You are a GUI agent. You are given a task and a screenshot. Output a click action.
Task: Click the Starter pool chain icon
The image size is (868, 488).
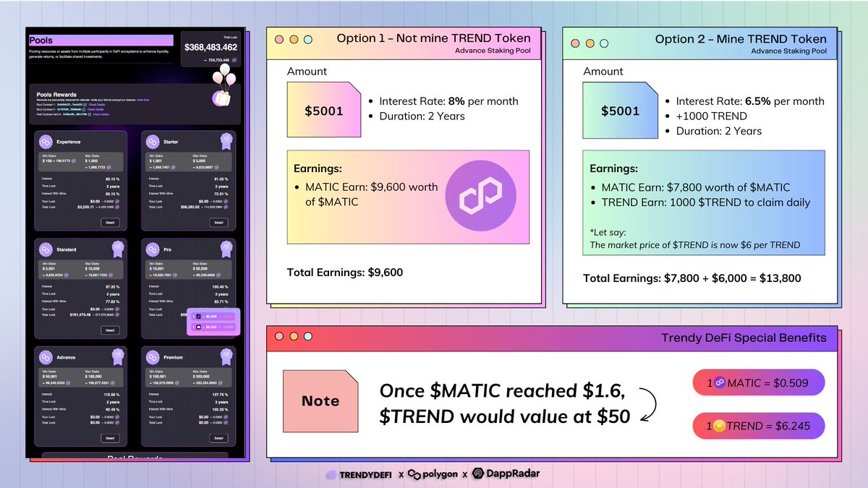(153, 142)
